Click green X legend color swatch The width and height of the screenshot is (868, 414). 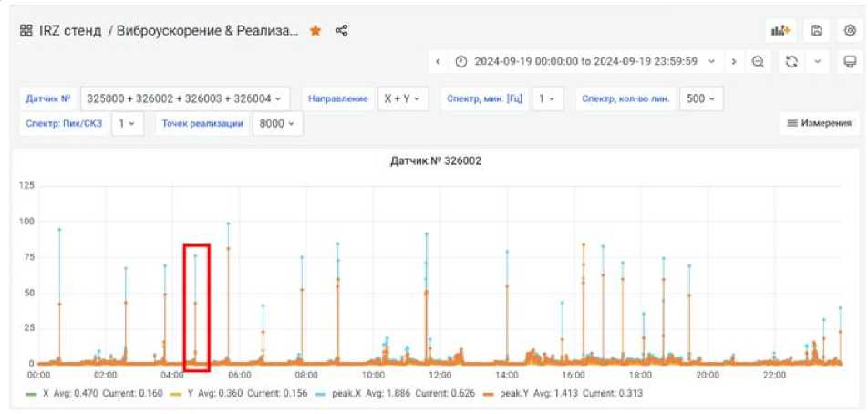pyautogui.click(x=31, y=394)
